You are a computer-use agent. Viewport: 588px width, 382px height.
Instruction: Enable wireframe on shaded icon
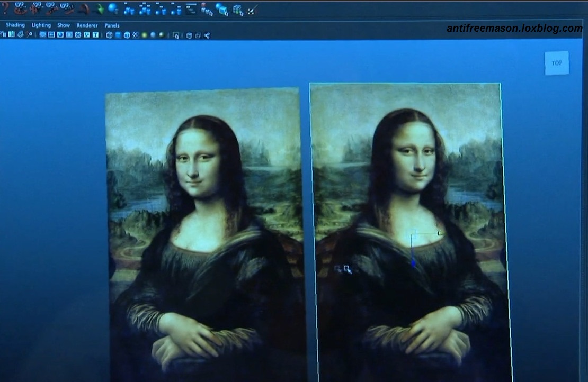(127, 35)
